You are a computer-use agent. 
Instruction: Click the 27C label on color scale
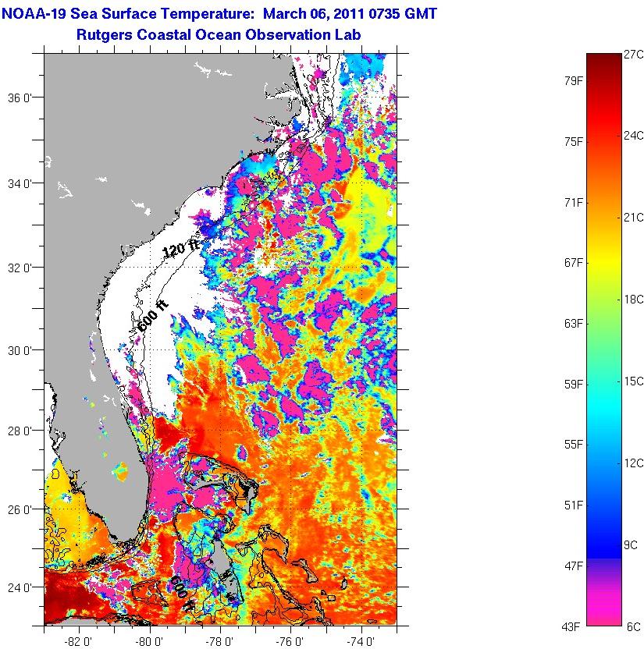[634, 55]
